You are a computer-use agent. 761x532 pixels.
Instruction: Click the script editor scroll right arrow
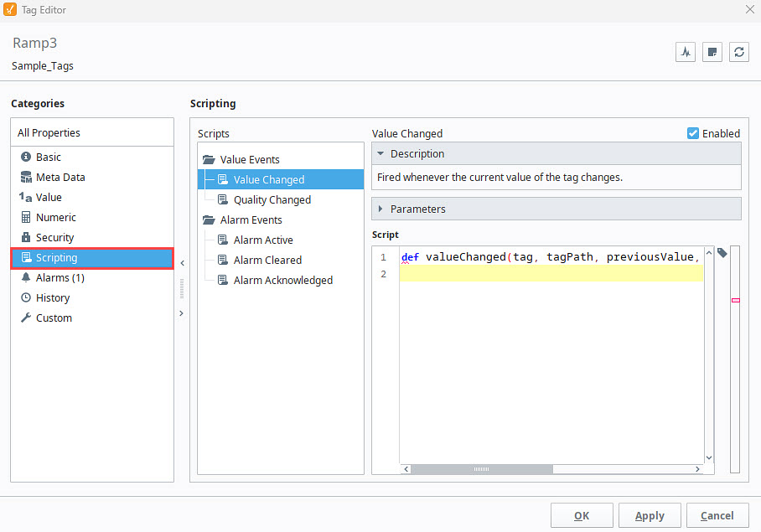coord(697,469)
